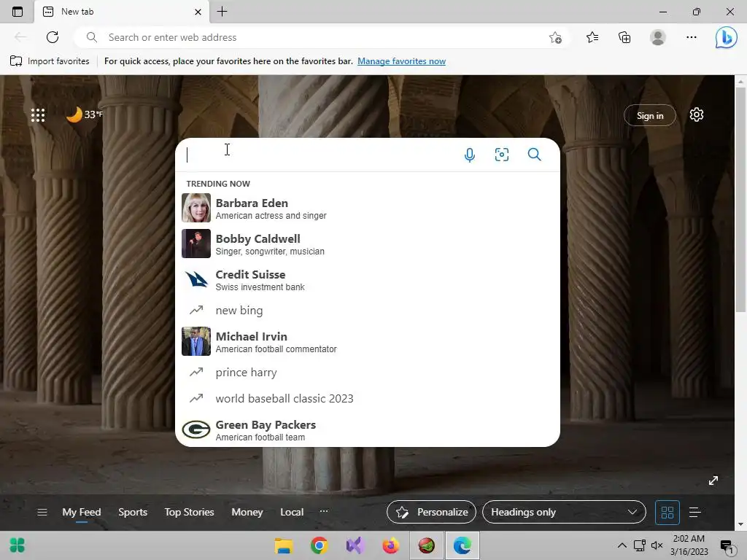Open a new tab with plus button
Viewport: 747px width, 560px height.
click(222, 12)
